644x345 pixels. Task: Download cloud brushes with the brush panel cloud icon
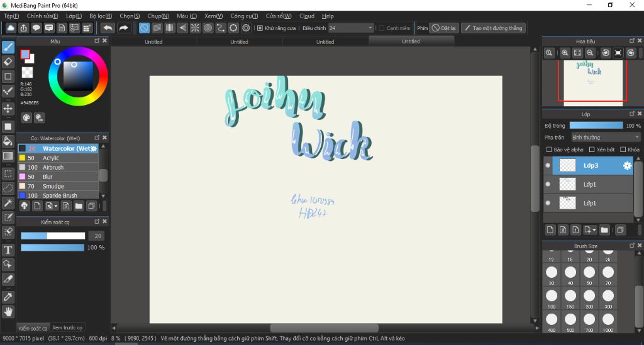[x=25, y=206]
